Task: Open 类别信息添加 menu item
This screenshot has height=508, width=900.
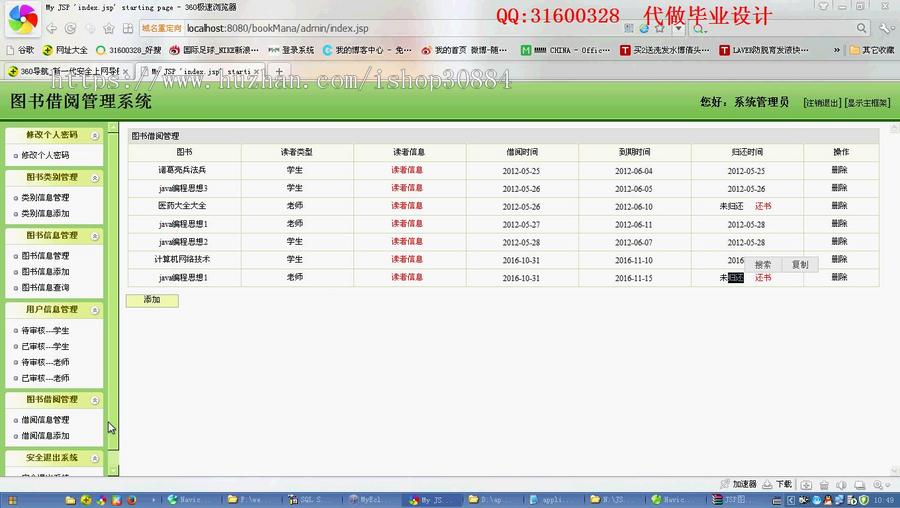Action: (x=45, y=214)
